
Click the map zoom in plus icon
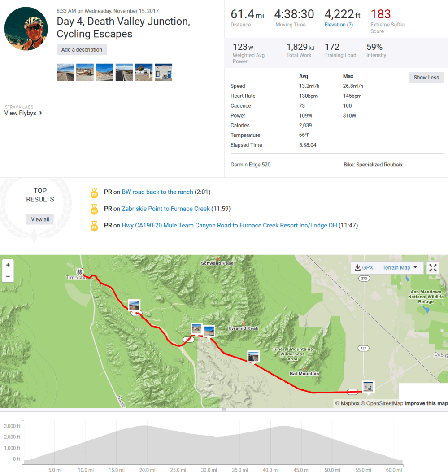tap(8, 265)
